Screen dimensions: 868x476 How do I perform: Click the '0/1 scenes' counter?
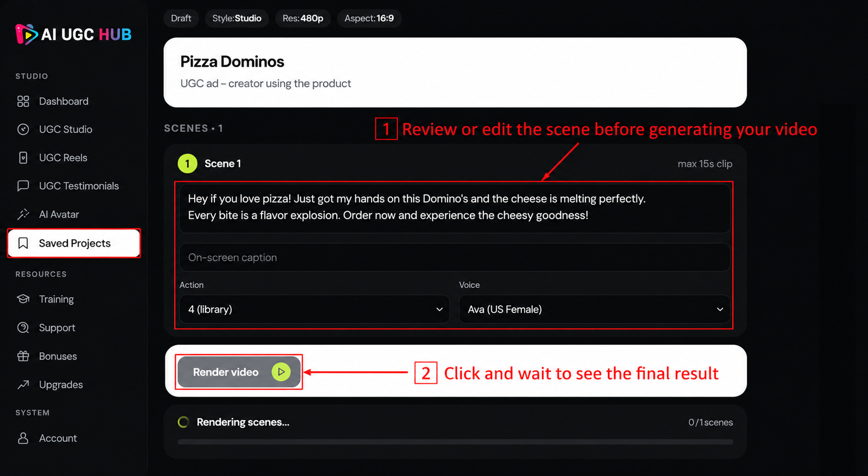(x=711, y=422)
